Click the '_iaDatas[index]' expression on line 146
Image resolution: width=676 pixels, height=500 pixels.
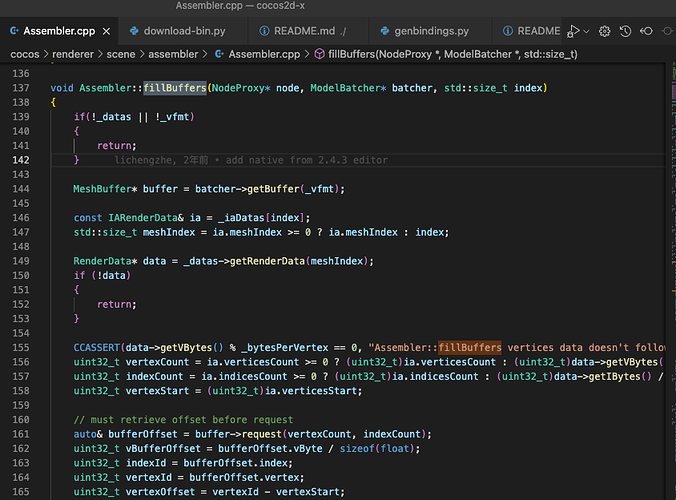point(261,218)
